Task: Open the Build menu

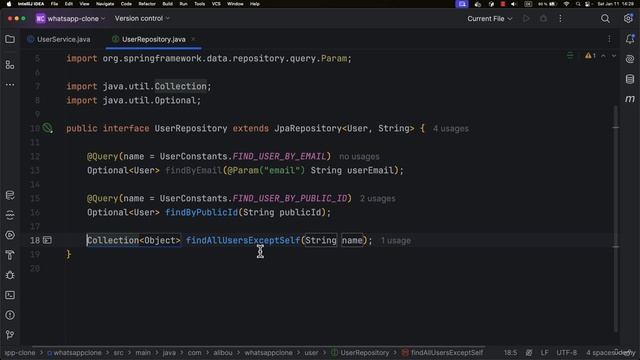Action: click(x=167, y=4)
